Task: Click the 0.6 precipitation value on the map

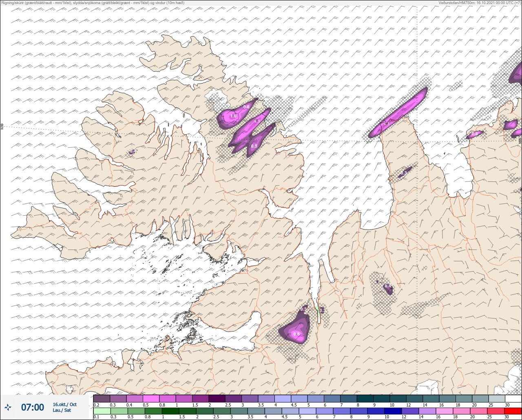Action: click(x=246, y=107)
